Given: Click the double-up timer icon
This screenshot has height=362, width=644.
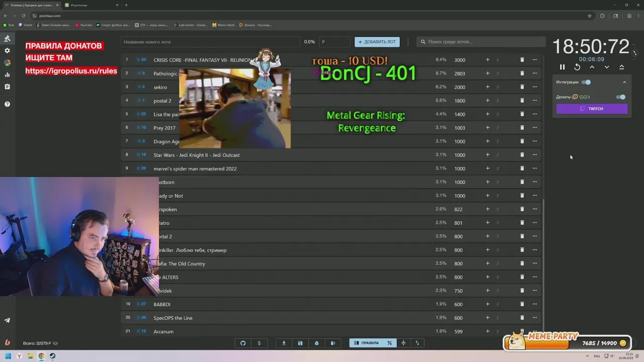Looking at the screenshot, I should click(x=622, y=67).
